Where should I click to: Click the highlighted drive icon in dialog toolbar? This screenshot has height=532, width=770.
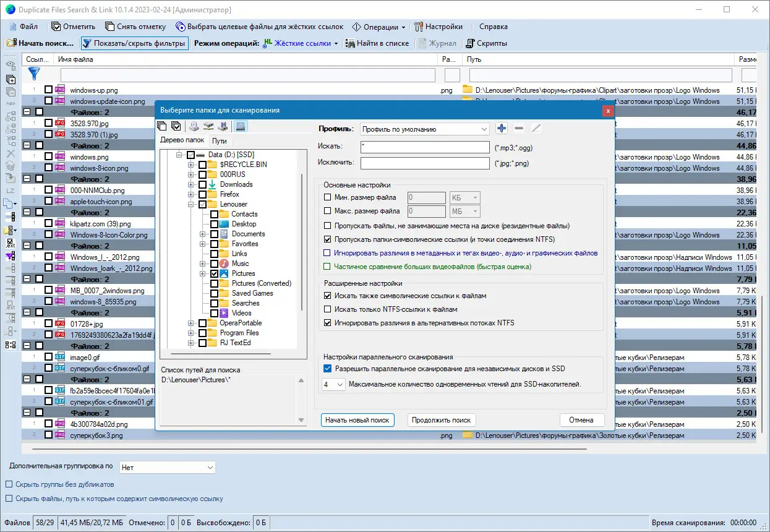click(241, 126)
